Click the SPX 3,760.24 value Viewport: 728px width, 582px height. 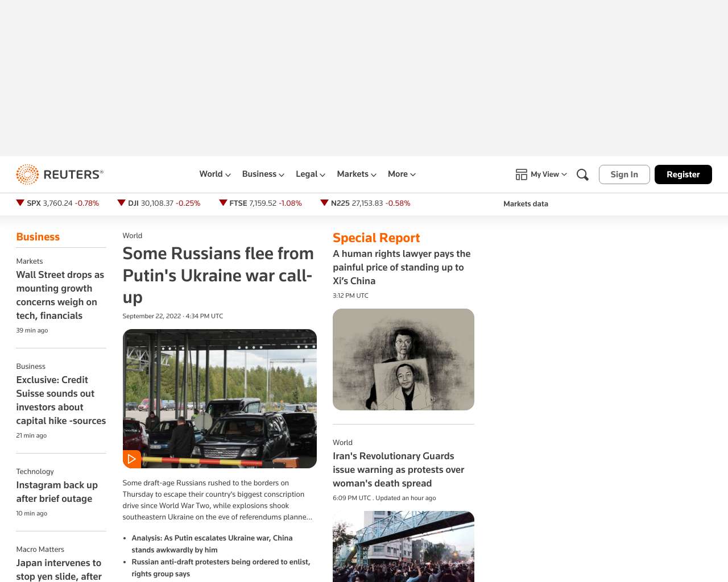[x=57, y=203]
